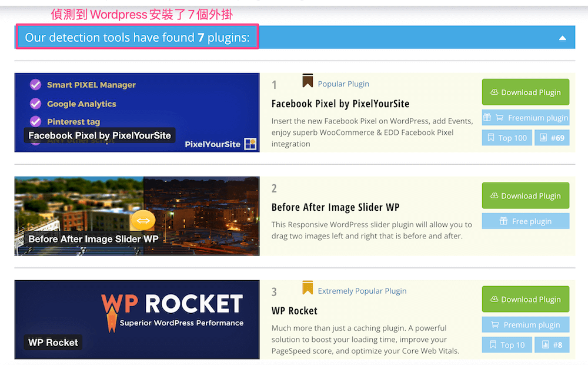Click the bookmark icon in Top 100 badge
The width and height of the screenshot is (588, 365).
click(x=490, y=137)
